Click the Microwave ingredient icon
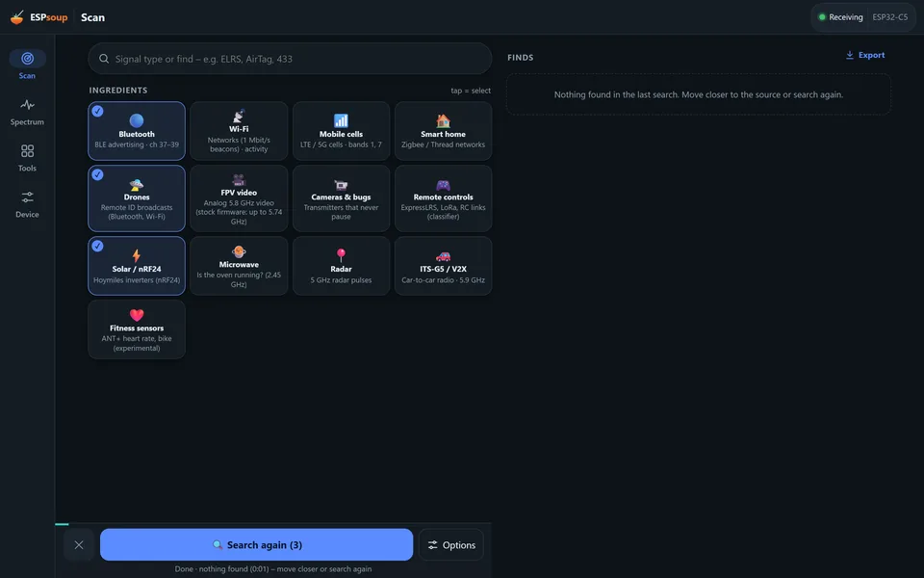Screen dimensions: 924x578 coord(239,251)
